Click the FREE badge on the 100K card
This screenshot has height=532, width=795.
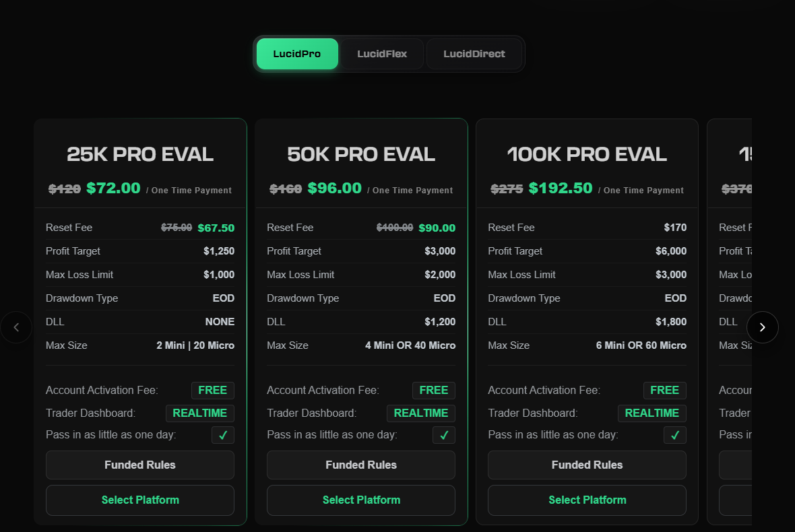[664, 390]
